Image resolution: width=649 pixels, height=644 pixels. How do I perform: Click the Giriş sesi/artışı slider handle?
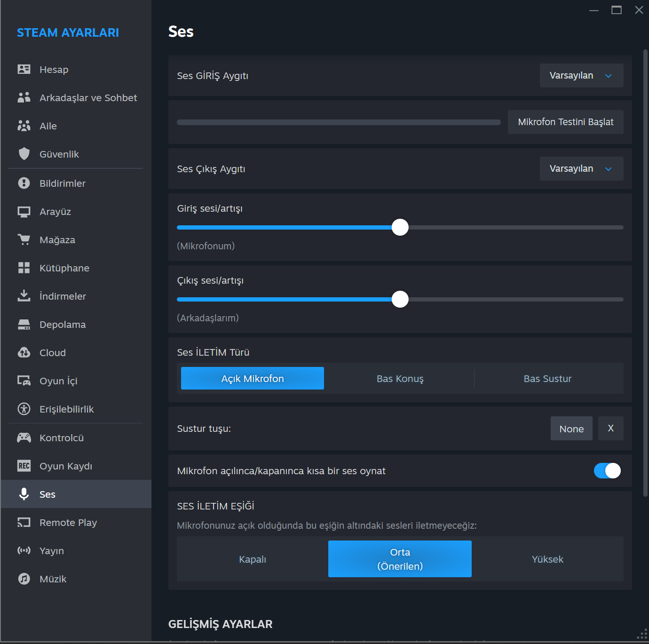click(x=400, y=227)
